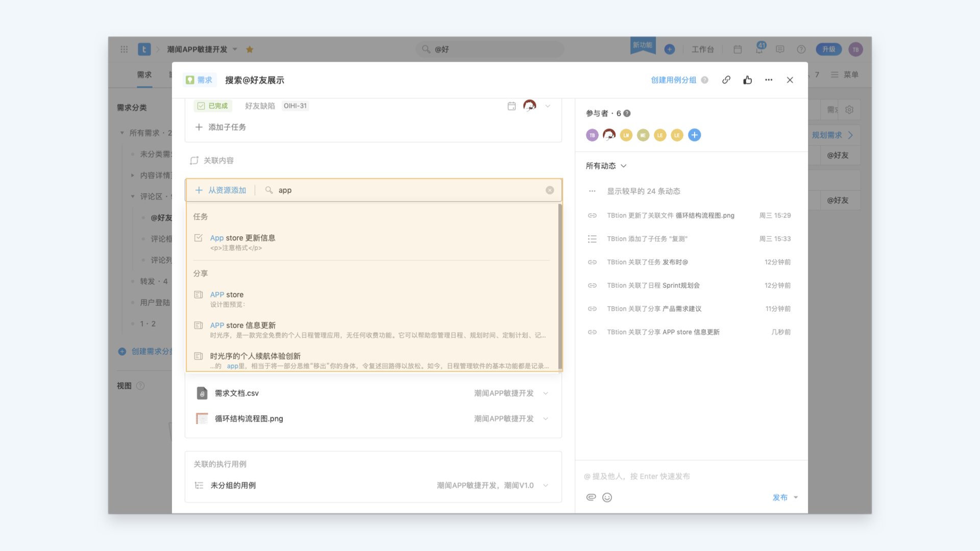Screen dimensions: 980x551
Task: Open the TB user avatar in header
Action: tap(855, 49)
